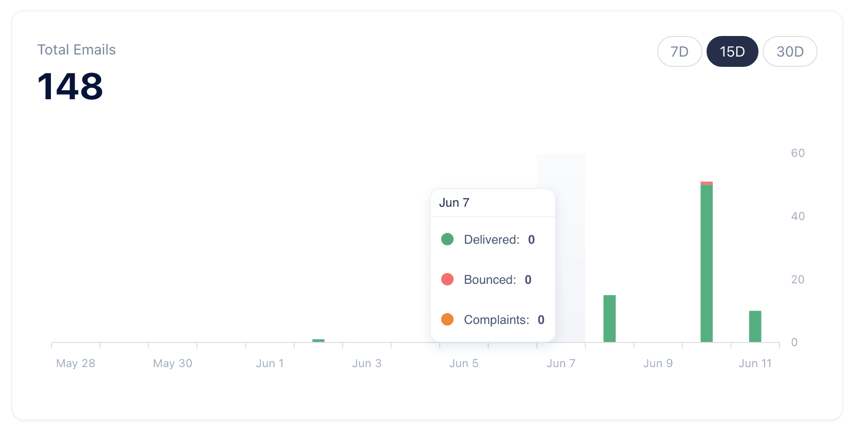Select the Total Emails heading
868x435 pixels.
click(76, 49)
